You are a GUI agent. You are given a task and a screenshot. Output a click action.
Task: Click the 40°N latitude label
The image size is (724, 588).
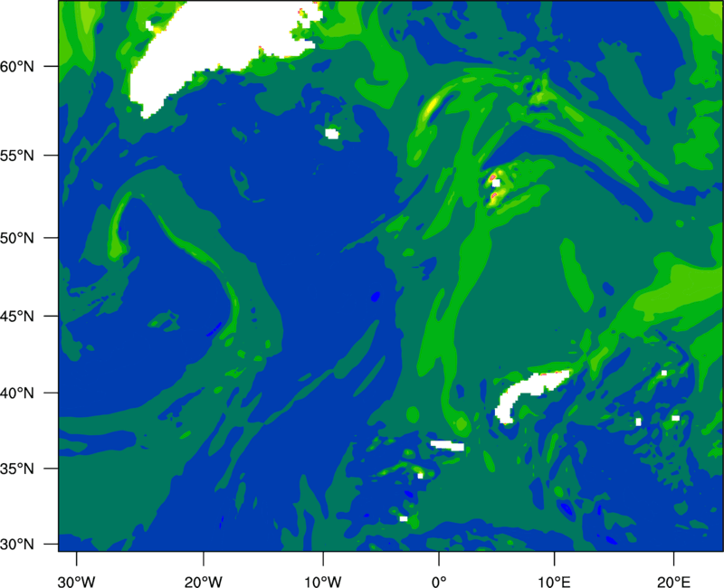pos(17,394)
